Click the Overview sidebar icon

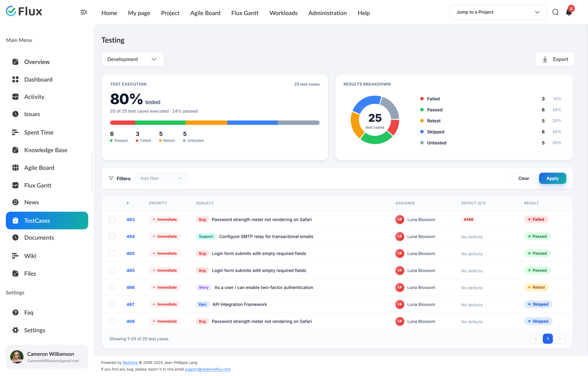pyautogui.click(x=15, y=62)
